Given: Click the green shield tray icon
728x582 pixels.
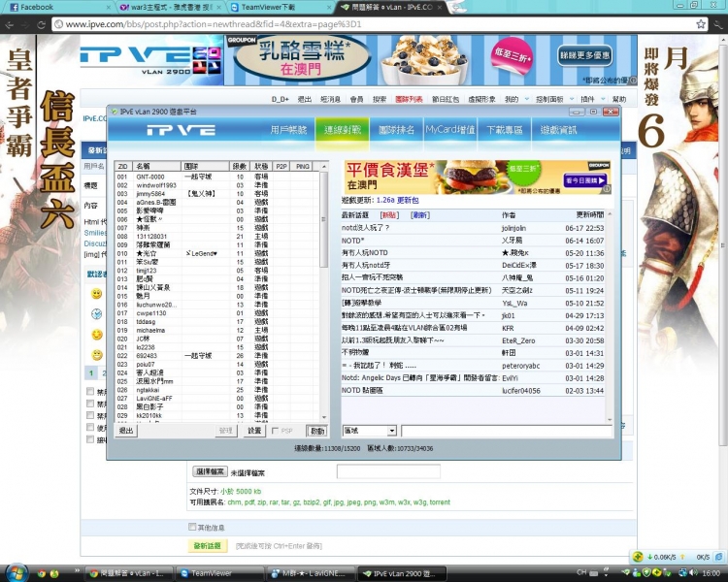Looking at the screenshot, I should point(645,572).
